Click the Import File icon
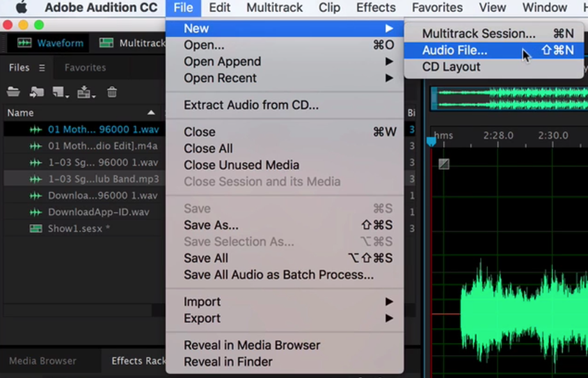This screenshot has width=588, height=378. pos(36,92)
